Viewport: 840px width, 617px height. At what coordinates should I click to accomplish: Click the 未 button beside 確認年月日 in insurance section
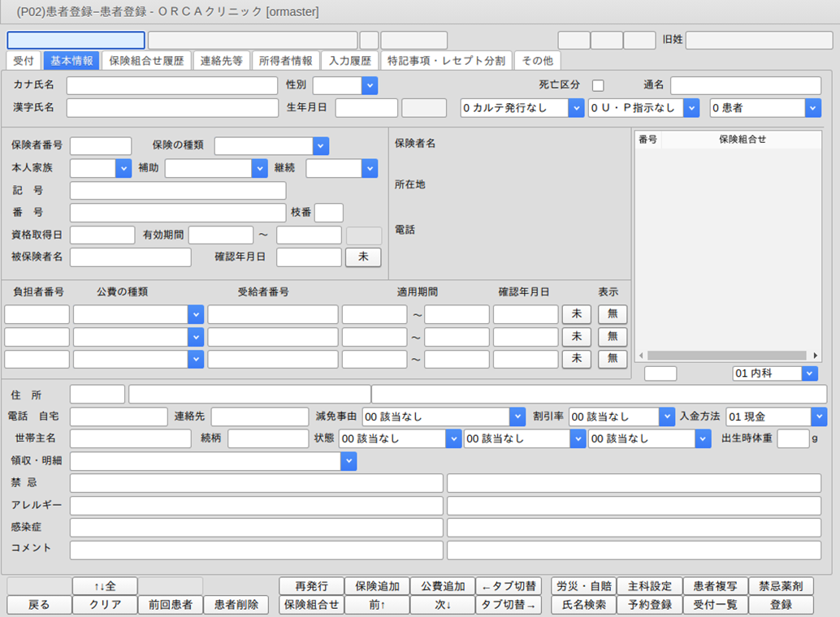(x=363, y=257)
